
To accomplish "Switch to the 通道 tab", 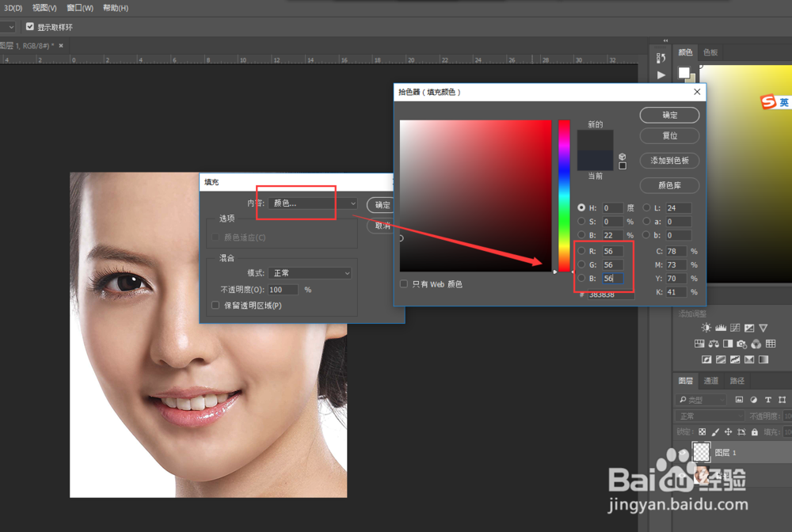I will pos(711,381).
